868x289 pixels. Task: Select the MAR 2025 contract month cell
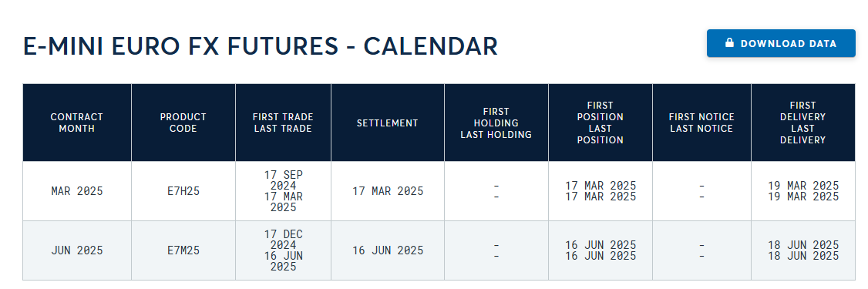tap(77, 191)
